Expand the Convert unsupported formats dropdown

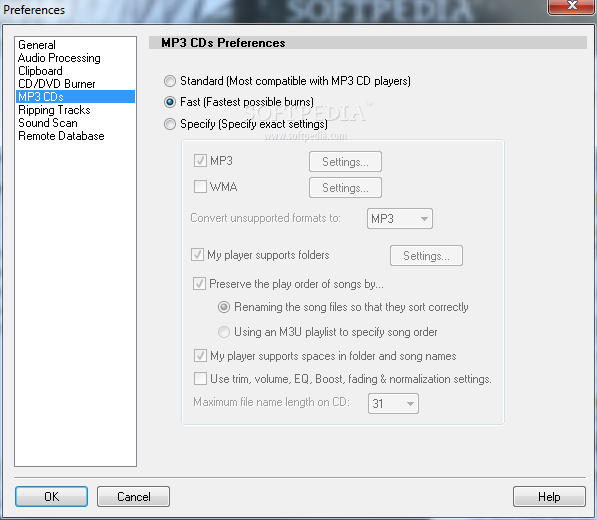tap(400, 219)
